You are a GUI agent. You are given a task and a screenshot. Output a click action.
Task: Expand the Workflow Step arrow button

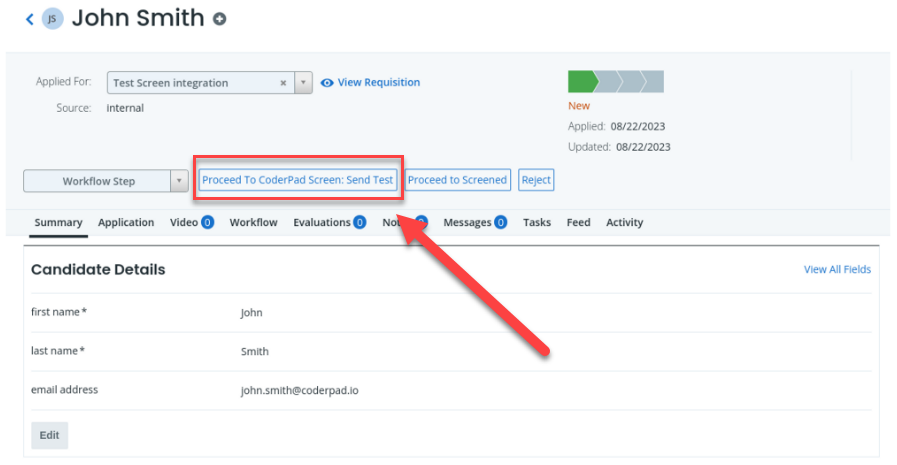pyautogui.click(x=179, y=181)
